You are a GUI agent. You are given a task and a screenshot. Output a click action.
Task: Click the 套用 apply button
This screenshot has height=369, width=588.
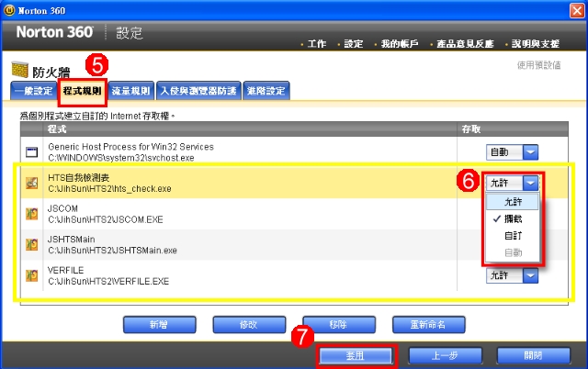point(356,355)
